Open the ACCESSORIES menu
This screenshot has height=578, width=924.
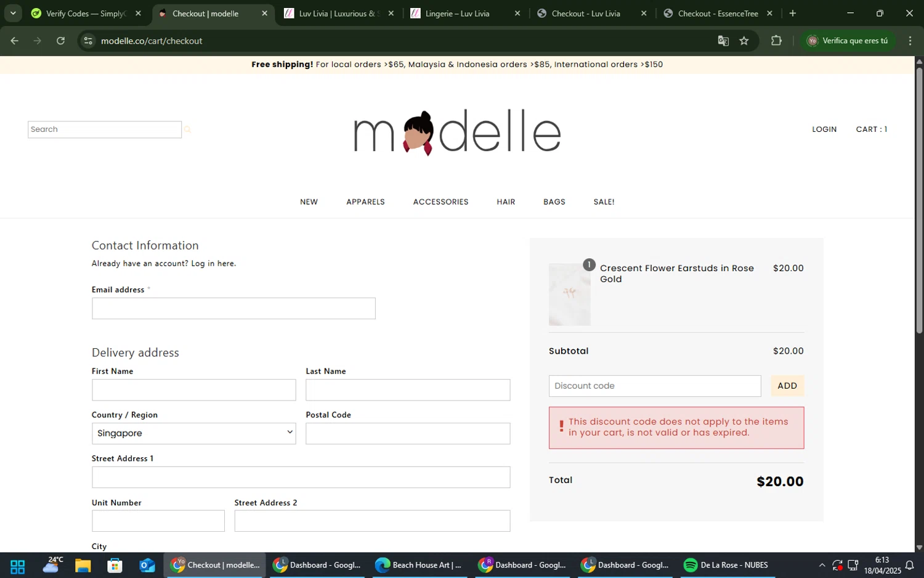click(x=440, y=202)
